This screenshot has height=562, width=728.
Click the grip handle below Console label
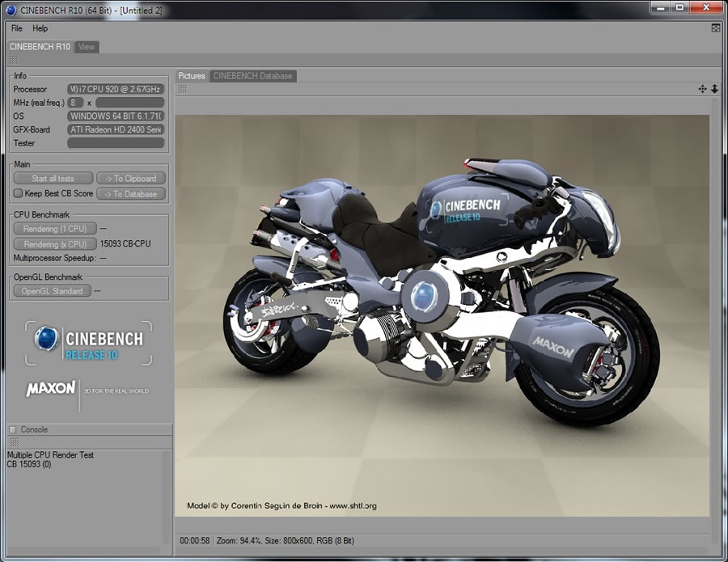tap(14, 442)
